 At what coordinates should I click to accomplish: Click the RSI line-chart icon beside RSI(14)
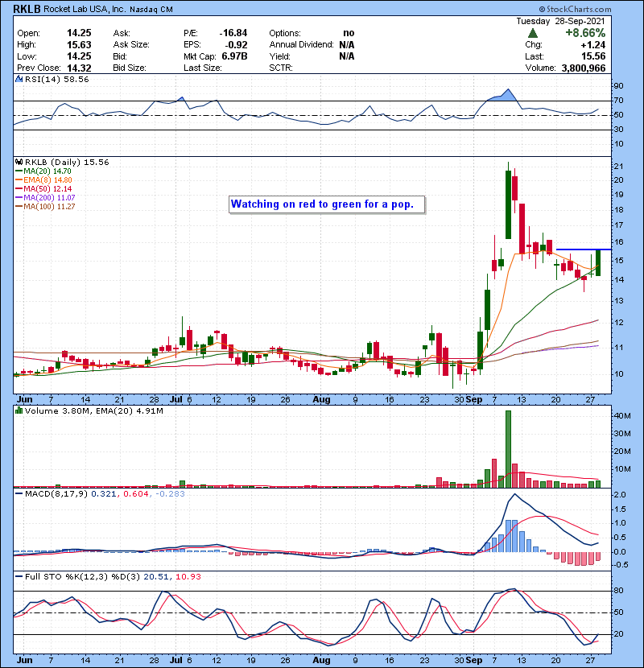click(x=19, y=79)
